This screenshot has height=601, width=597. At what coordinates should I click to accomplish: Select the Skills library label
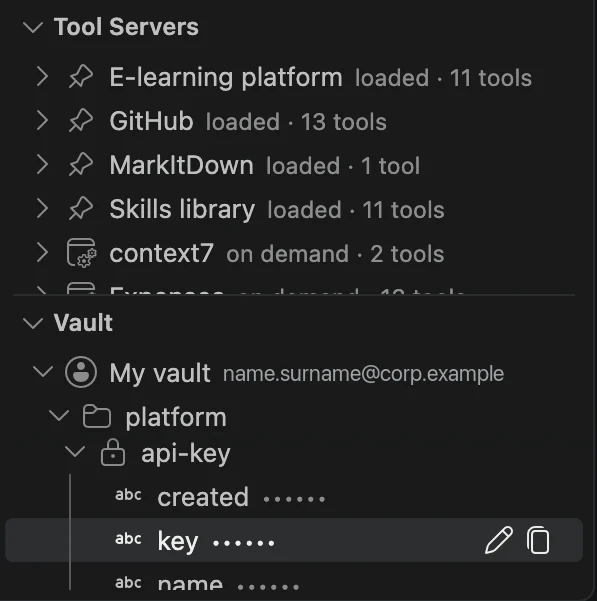tap(182, 210)
